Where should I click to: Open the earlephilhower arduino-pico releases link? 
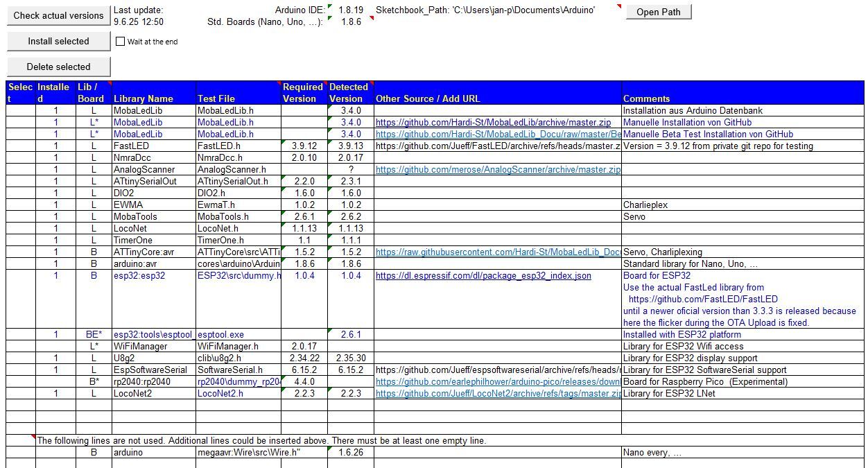click(497, 382)
